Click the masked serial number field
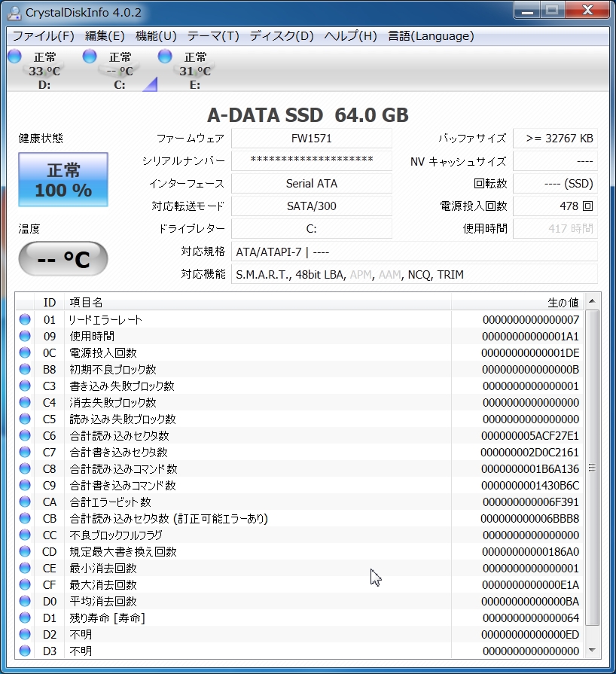Image resolution: width=616 pixels, height=674 pixels. [x=312, y=160]
